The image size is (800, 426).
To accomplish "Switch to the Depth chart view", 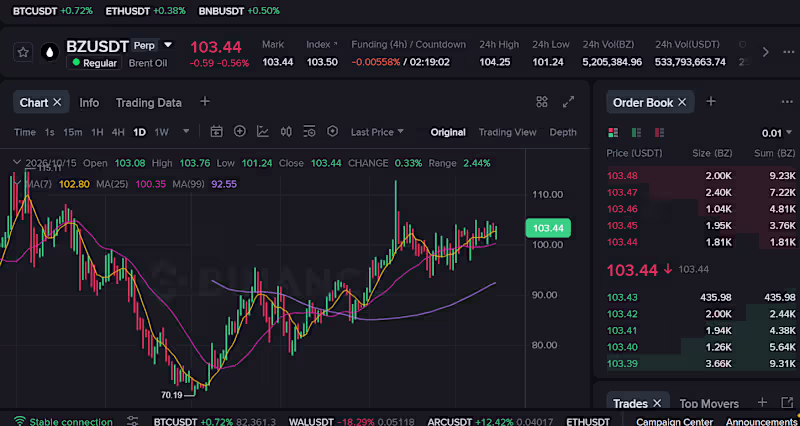I will 563,132.
